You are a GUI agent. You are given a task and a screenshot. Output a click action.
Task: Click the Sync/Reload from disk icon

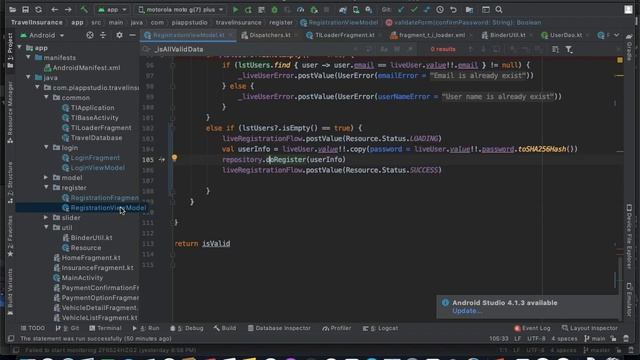click(x=38, y=9)
